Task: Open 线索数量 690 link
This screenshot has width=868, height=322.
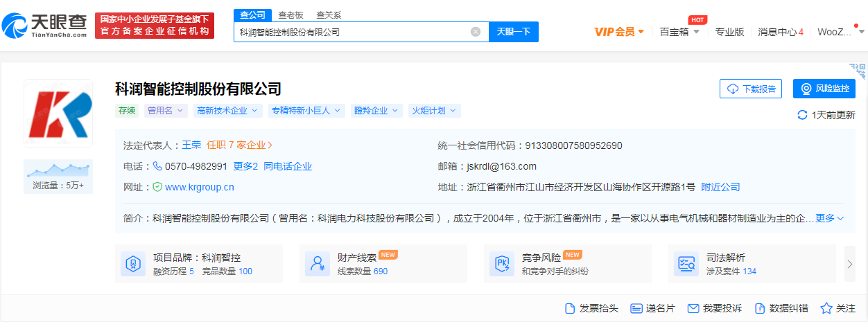Action: click(x=363, y=271)
